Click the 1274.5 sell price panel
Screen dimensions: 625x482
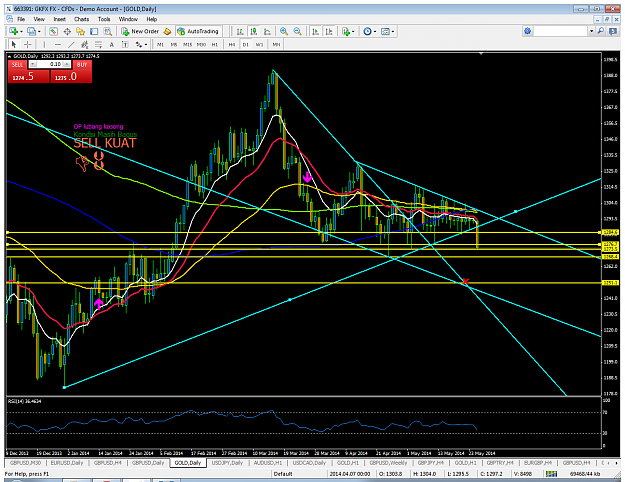tap(28, 77)
